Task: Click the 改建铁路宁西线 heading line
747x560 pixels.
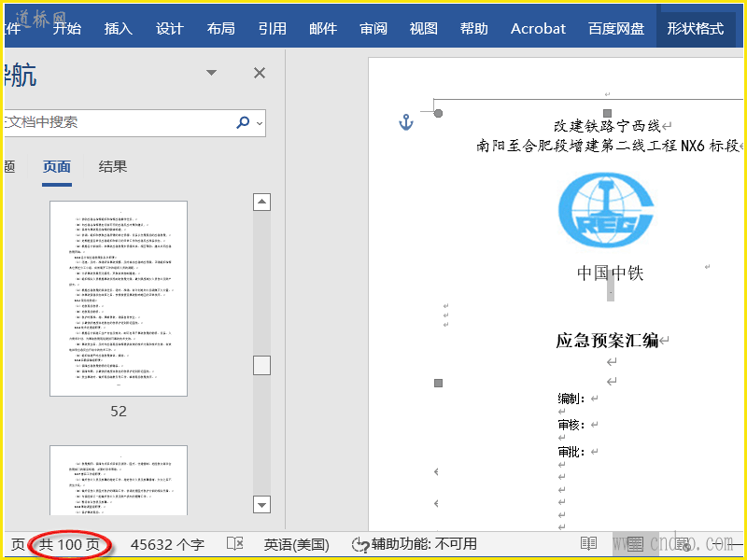Action: coord(606,126)
